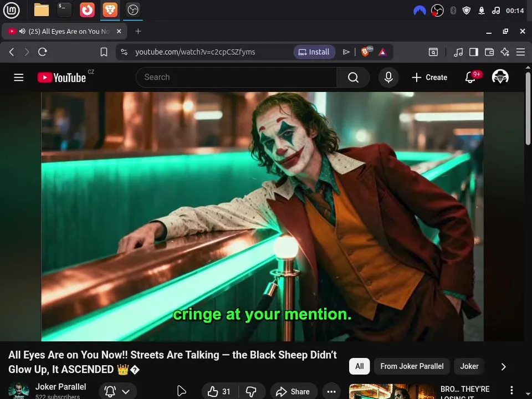
Task: Open Leo AI assistant star icon
Action: (x=505, y=52)
